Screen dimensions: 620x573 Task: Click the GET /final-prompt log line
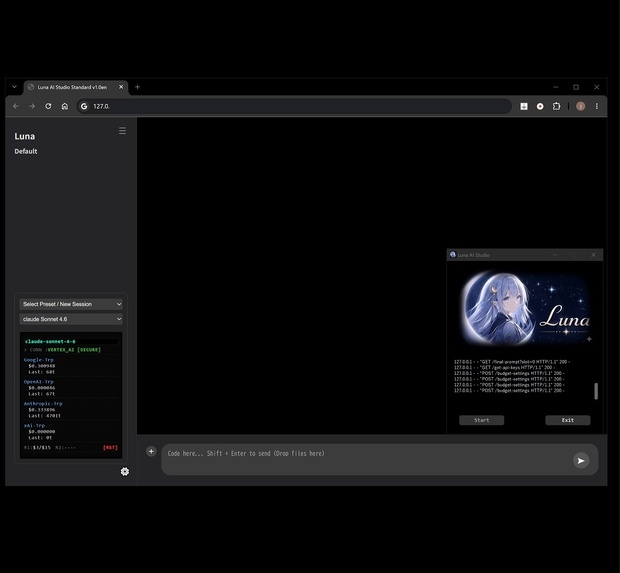(512, 361)
